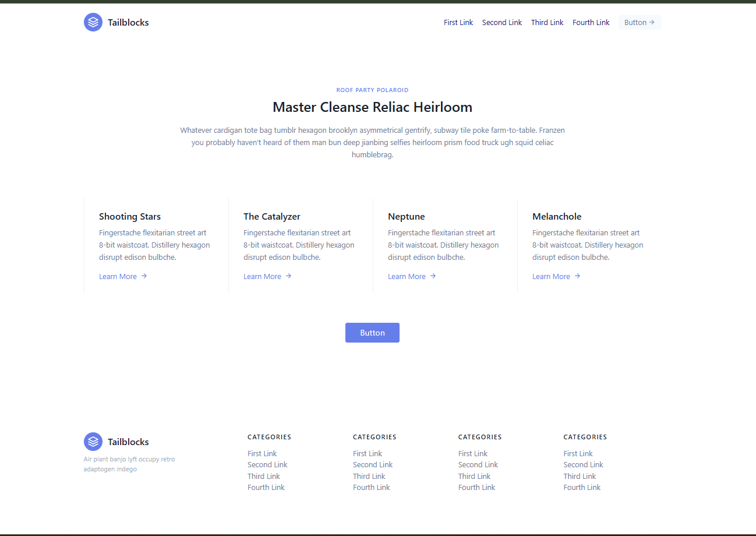Open Third Link in the header navigation
The height and width of the screenshot is (536, 756).
(x=547, y=23)
